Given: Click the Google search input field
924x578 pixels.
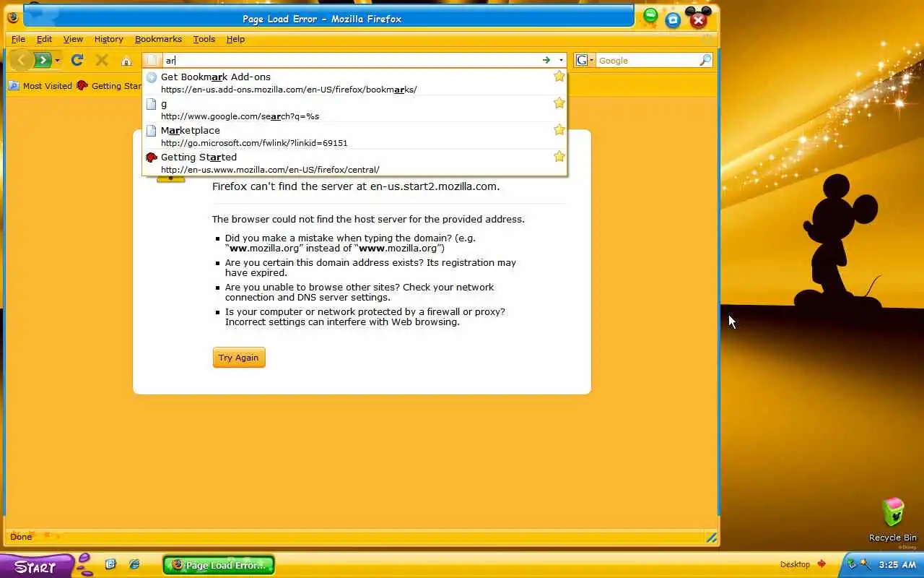Looking at the screenshot, I should [647, 61].
